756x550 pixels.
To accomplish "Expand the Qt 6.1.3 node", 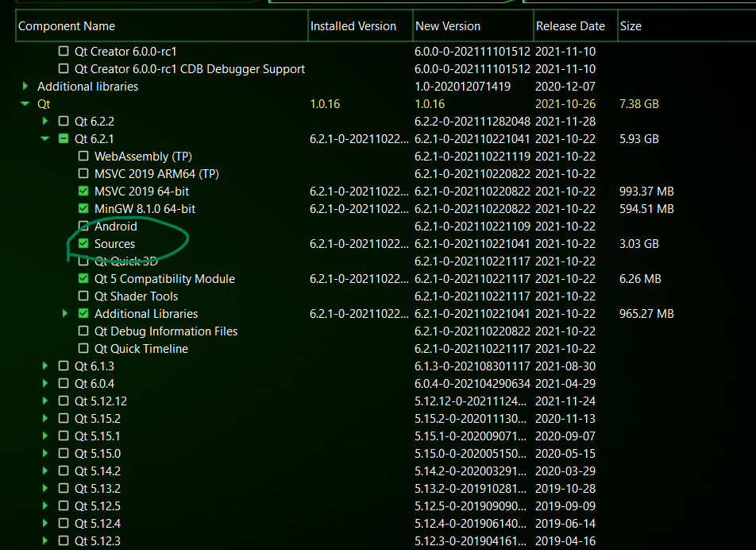I will pos(45,366).
